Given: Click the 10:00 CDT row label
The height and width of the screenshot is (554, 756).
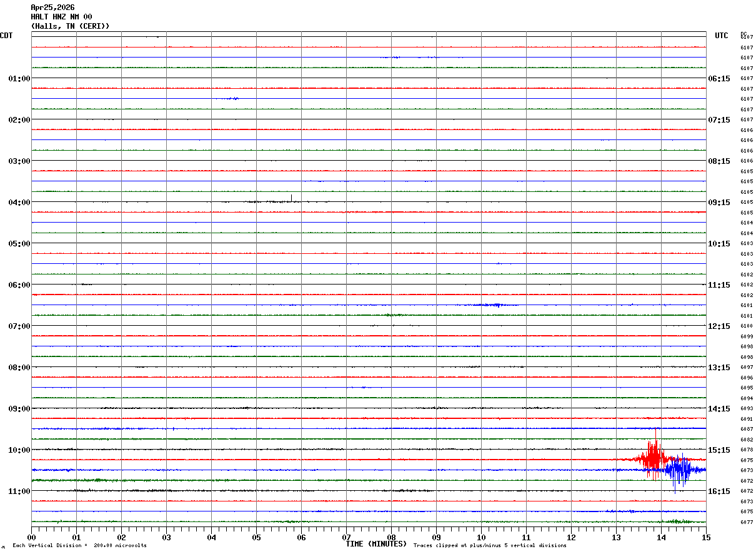Looking at the screenshot, I should coord(19,450).
